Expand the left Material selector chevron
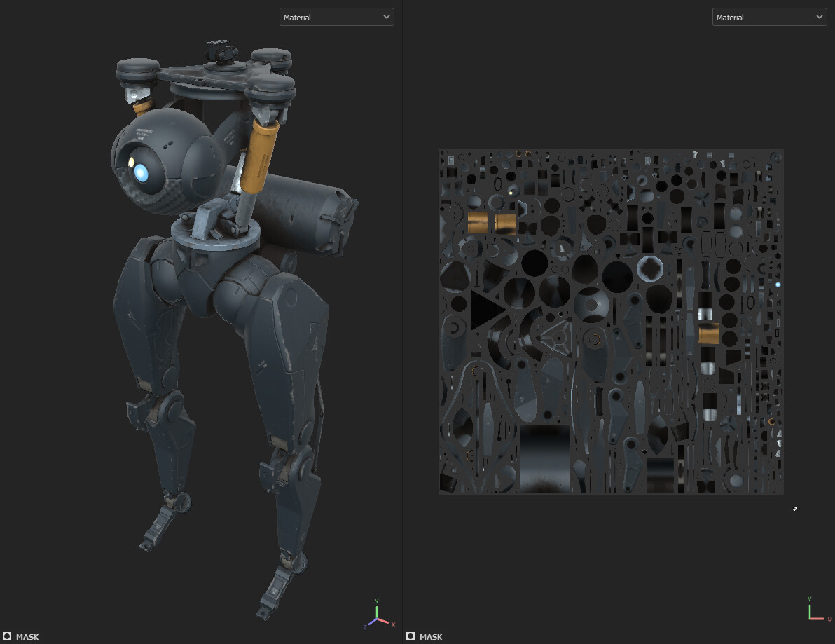 (x=387, y=16)
